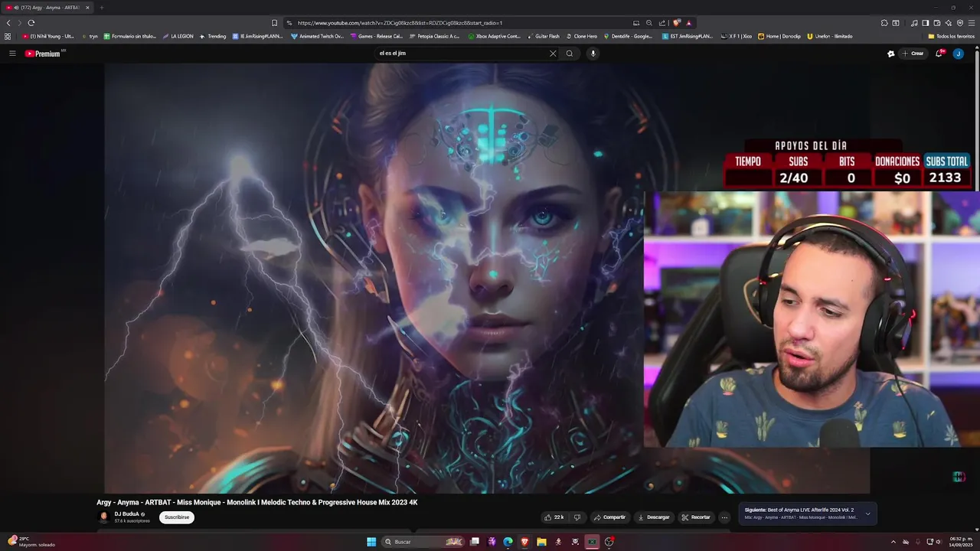Image resolution: width=980 pixels, height=551 pixels.
Task: Open the browser extensions puzzle icon
Action: [884, 23]
